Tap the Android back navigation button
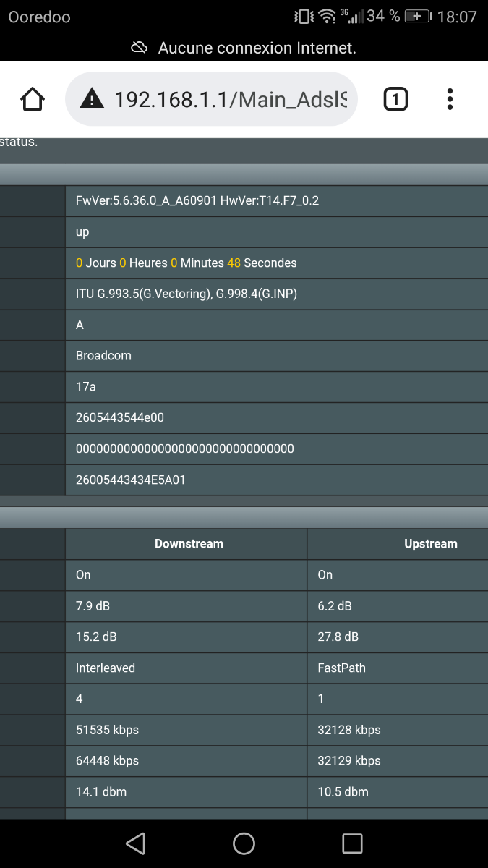Screen dimensions: 488x868 (135, 843)
